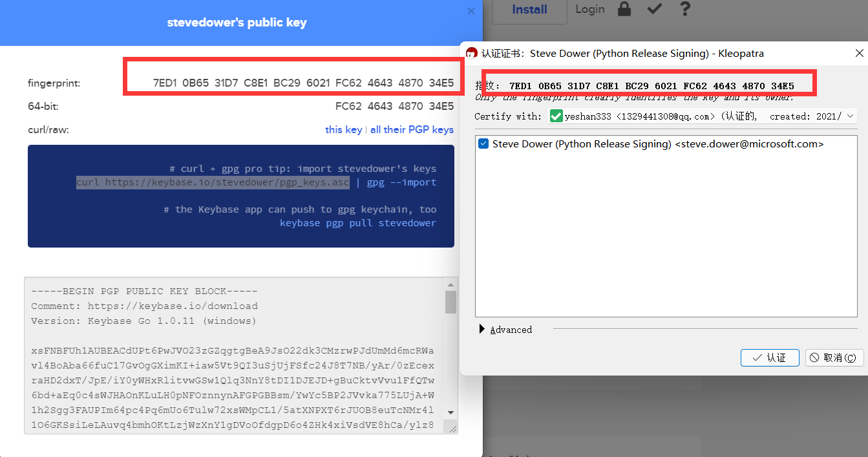Click the checkmark icon in the Keybase header
This screenshot has height=457, width=868.
(655, 9)
